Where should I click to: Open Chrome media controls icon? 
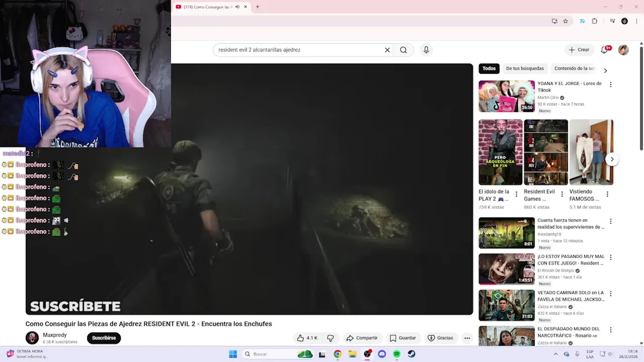click(x=612, y=21)
